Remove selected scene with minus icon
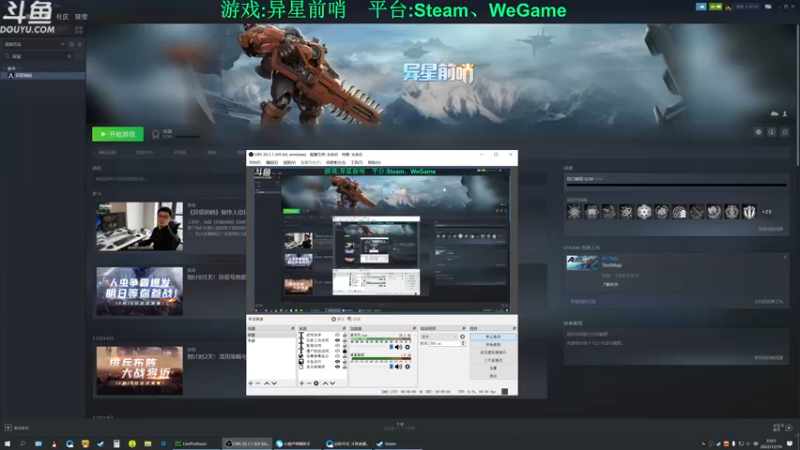800x450 pixels. tap(258, 383)
